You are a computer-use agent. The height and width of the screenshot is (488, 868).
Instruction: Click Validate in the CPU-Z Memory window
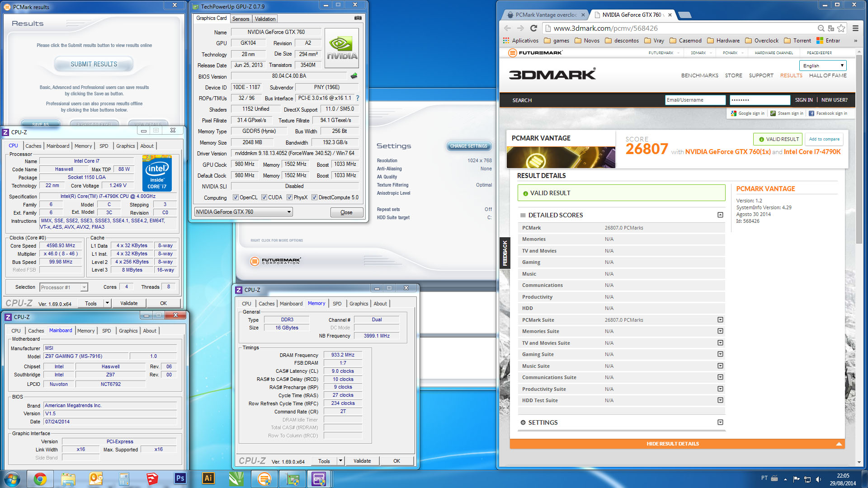click(362, 461)
